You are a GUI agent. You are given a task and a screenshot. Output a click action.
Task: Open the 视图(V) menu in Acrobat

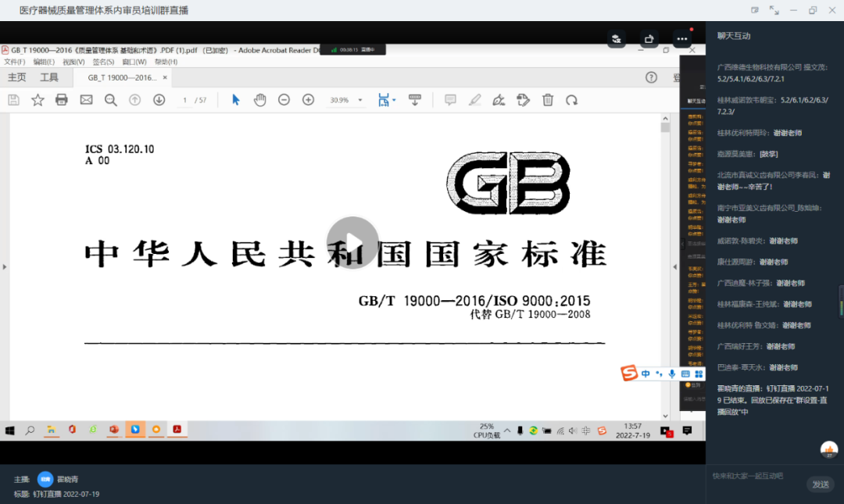73,62
